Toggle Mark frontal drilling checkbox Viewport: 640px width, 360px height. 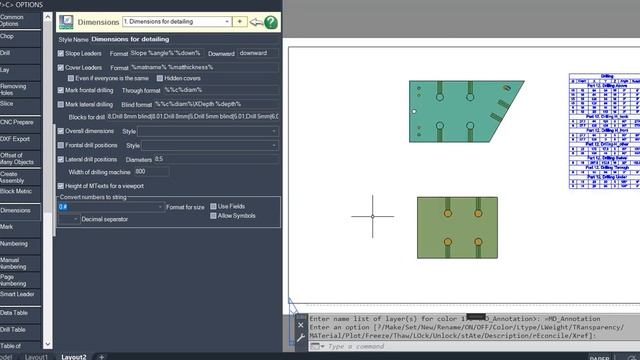pos(61,90)
